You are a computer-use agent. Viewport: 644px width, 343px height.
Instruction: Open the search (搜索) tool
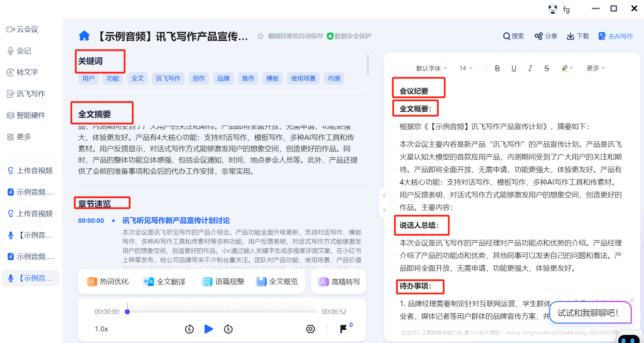[514, 36]
